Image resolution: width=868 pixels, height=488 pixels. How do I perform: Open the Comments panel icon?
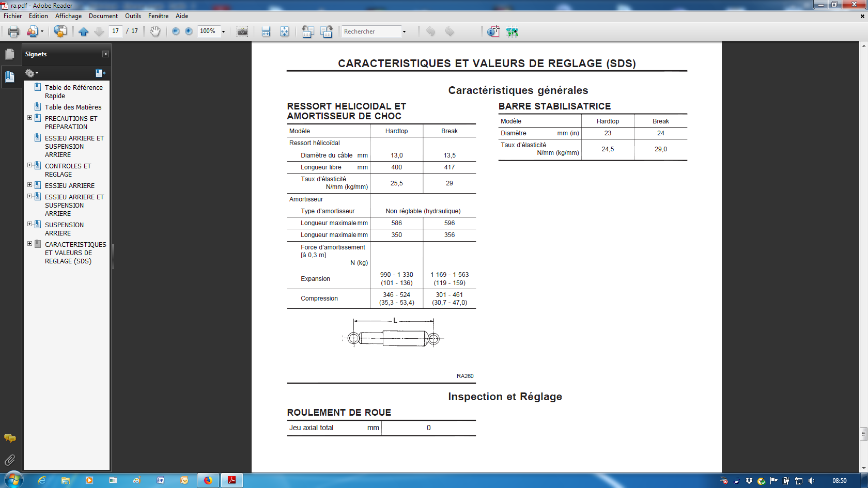pos(10,438)
